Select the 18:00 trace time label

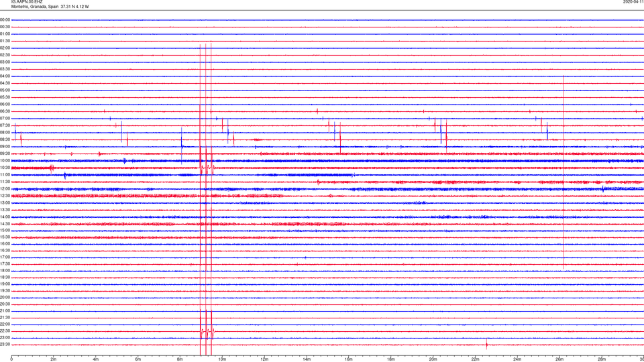(x=5, y=270)
